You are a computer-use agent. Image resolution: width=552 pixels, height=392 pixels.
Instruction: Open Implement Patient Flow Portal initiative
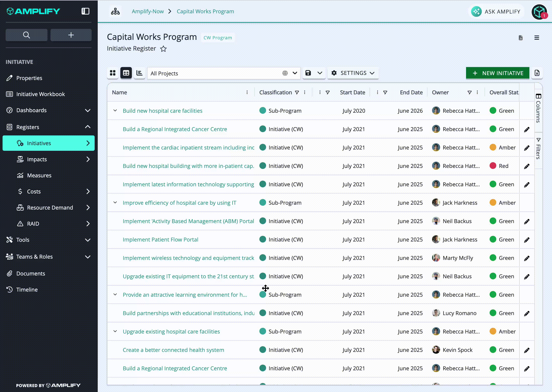pos(160,239)
